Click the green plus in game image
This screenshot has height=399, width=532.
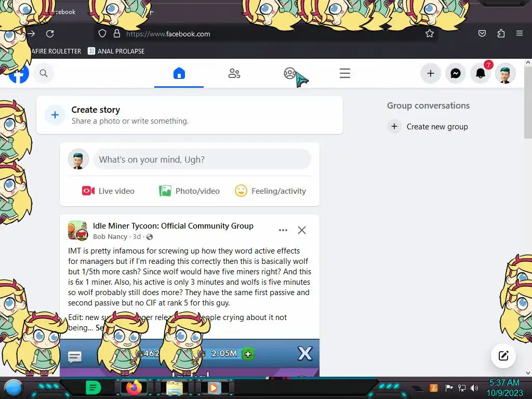[248, 354]
